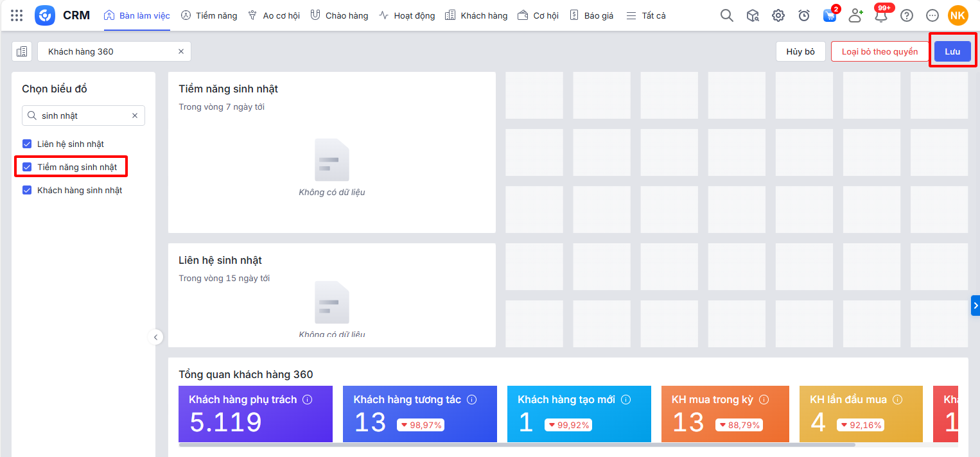Click the chart search input field
The image size is (980, 457).
coord(83,116)
